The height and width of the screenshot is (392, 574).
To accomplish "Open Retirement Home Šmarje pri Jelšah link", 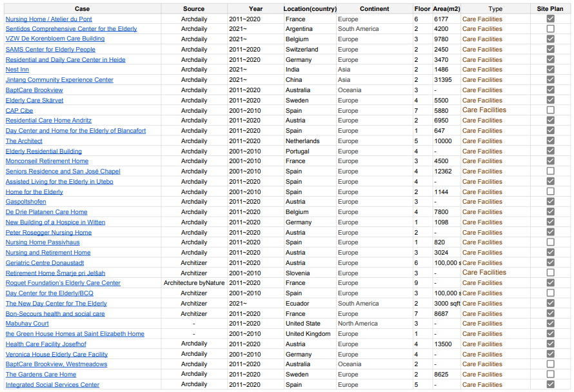I will 55,273.
